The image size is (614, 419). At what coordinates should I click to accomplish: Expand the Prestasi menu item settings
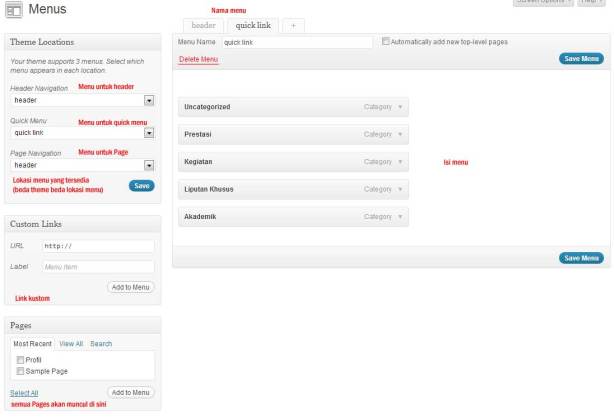[400, 134]
